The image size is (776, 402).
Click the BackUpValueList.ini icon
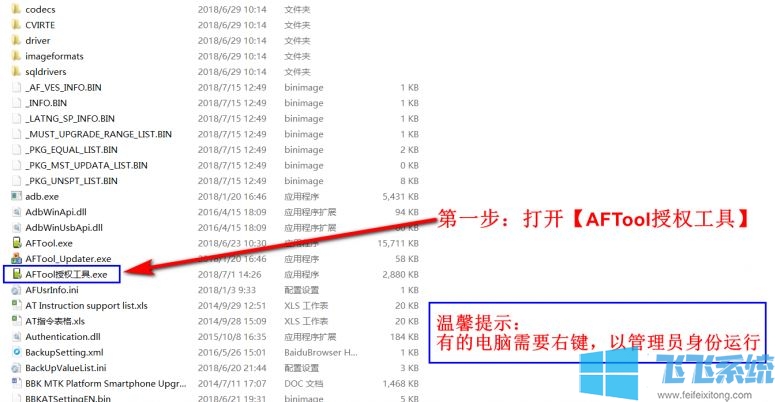click(x=16, y=368)
